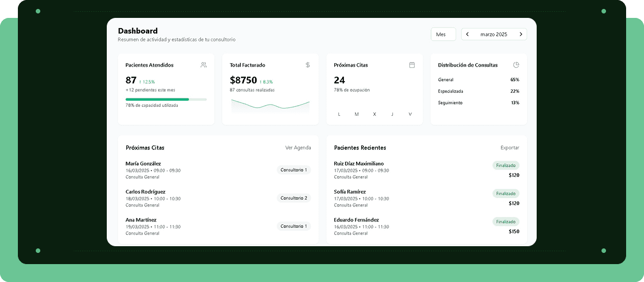The width and height of the screenshot is (644, 282).
Task: Click day V in the weekly chart
Action: click(x=410, y=114)
